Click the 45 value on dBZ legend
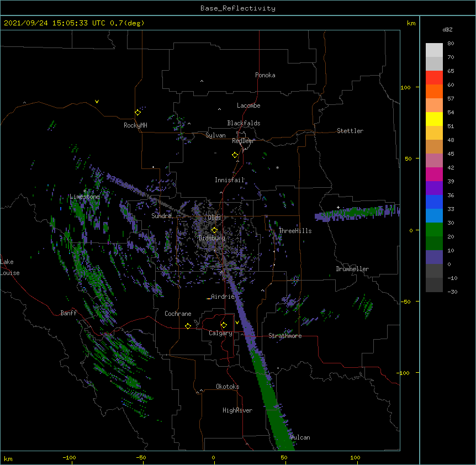 pos(451,154)
